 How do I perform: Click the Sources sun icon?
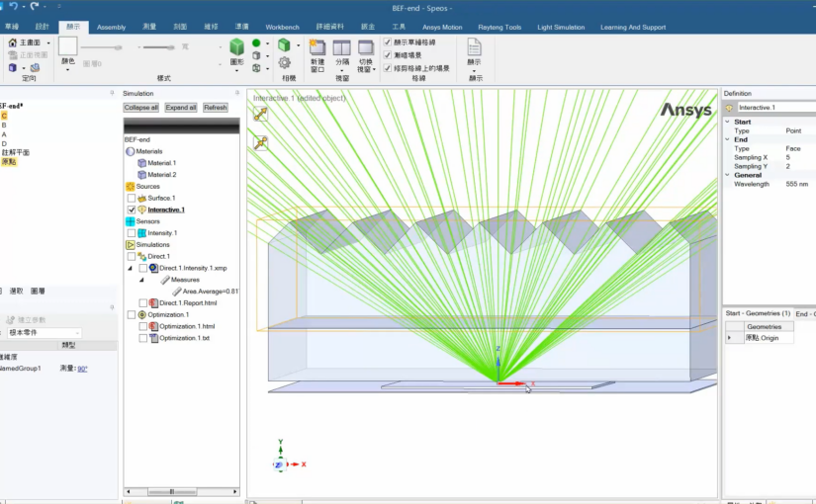coord(131,186)
